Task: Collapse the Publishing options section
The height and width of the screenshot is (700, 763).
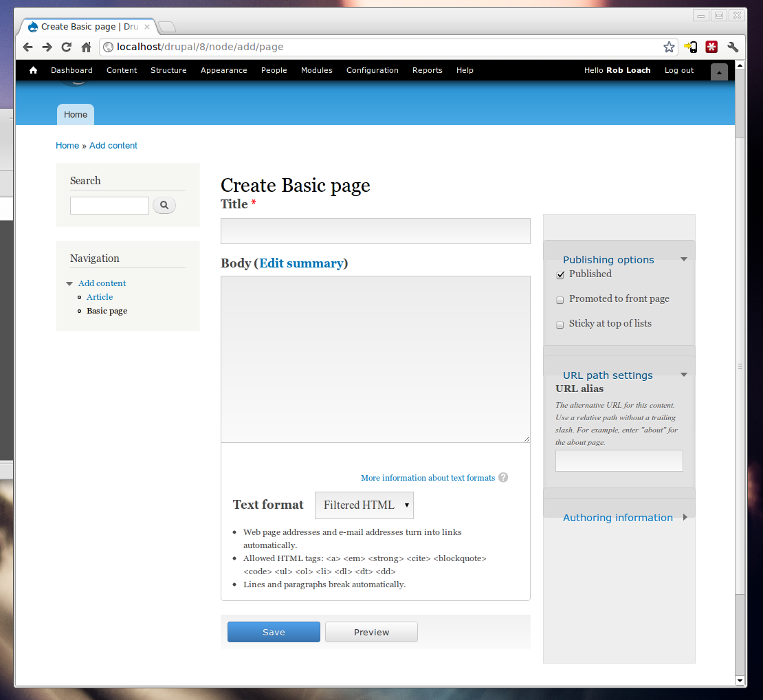Action: point(608,260)
